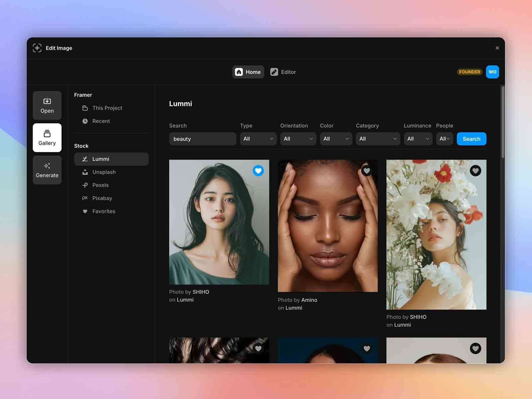Open the Type filter dropdown
The width and height of the screenshot is (532, 399).
[x=258, y=139]
